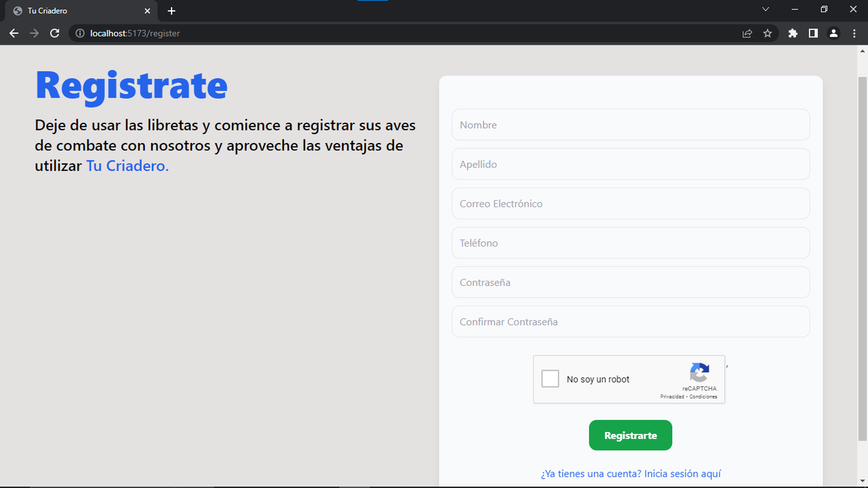Click inside the Contraseña field
Image resolution: width=868 pixels, height=488 pixels.
coord(631,282)
